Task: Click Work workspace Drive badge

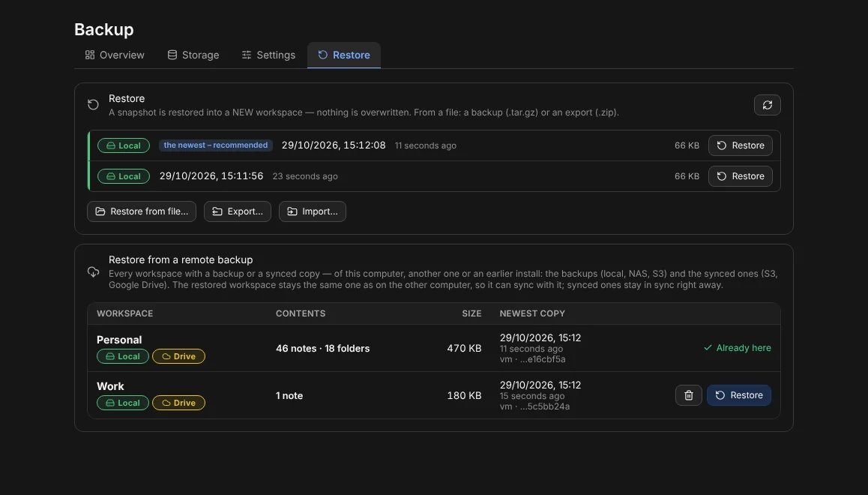Action: coord(179,403)
